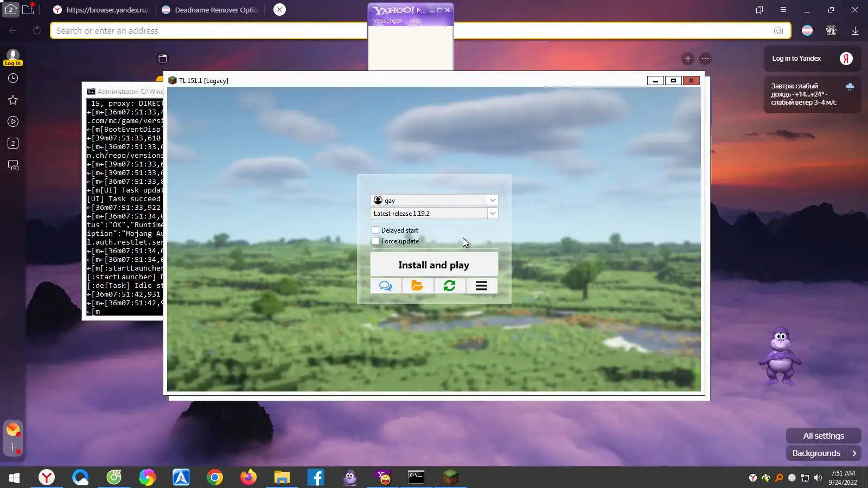Open the downloads arrow icon

point(855,31)
